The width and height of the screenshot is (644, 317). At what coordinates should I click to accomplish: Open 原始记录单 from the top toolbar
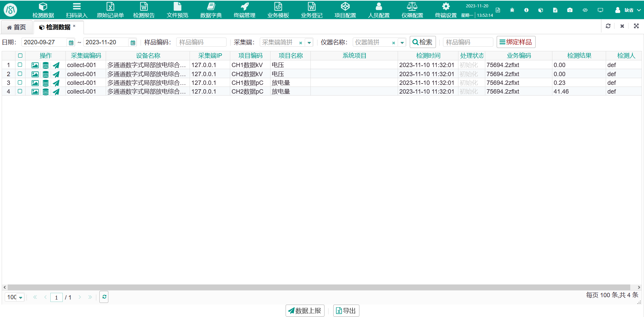click(110, 10)
